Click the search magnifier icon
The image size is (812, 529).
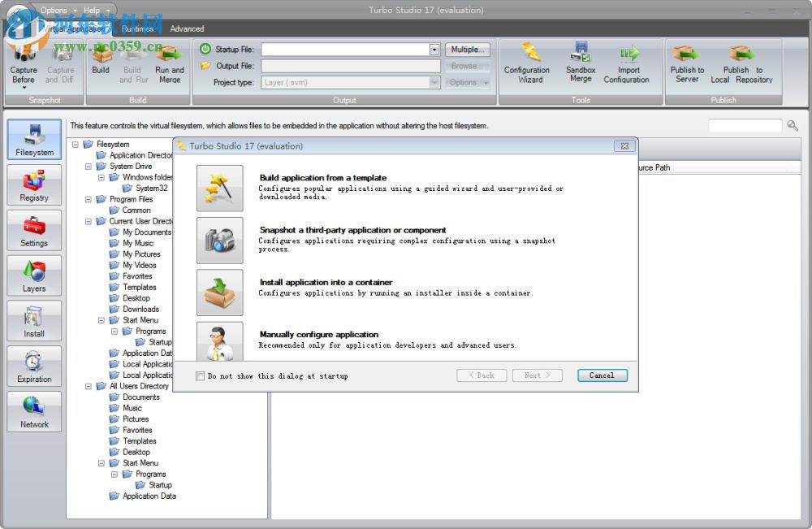click(x=793, y=125)
